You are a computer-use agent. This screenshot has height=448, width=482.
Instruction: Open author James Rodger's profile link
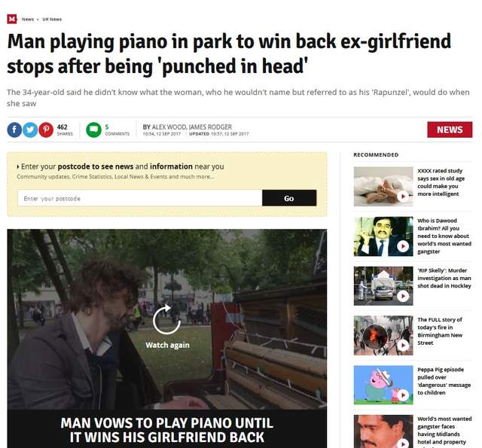tap(210, 127)
